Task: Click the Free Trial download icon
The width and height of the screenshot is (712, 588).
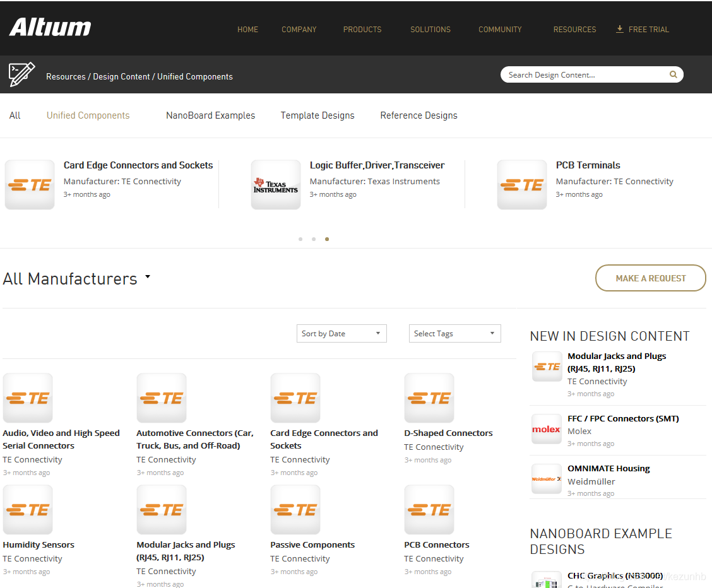Action: (620, 29)
